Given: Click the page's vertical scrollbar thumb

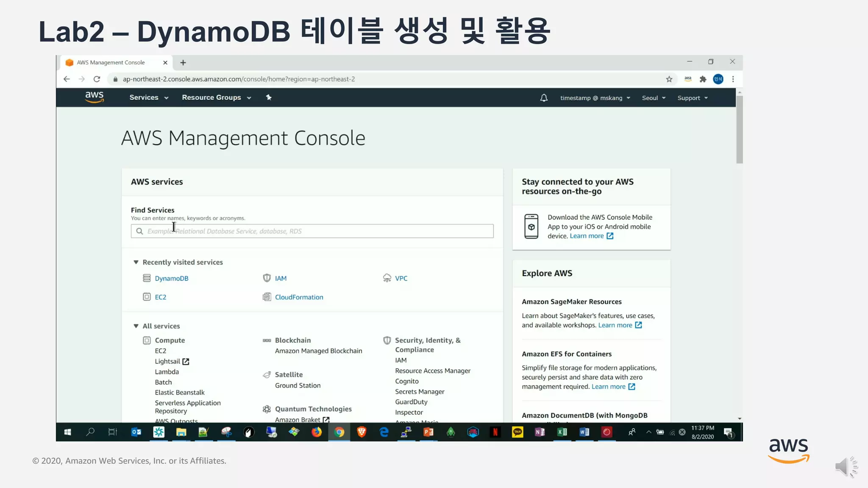Looking at the screenshot, I should pyautogui.click(x=740, y=129).
